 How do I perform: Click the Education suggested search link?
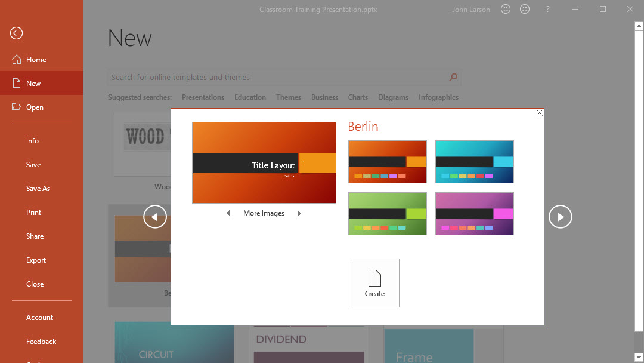coord(250,97)
